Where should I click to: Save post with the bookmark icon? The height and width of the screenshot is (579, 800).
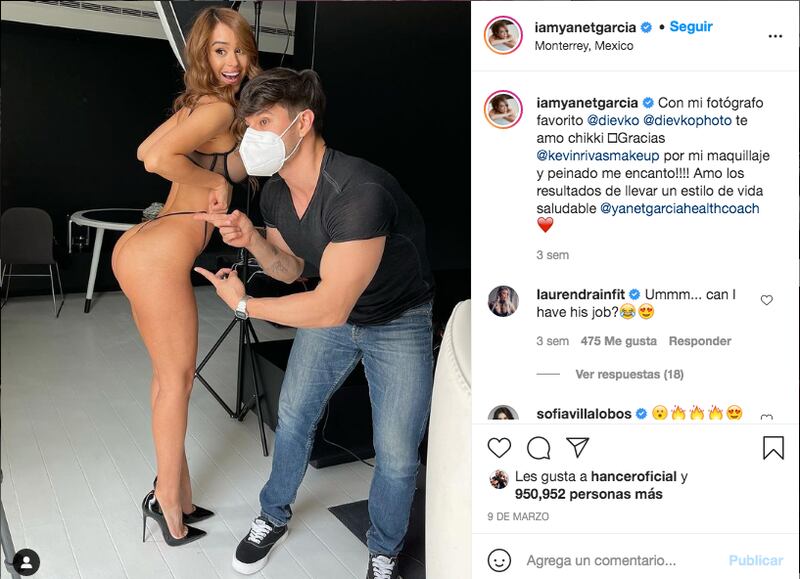click(773, 447)
